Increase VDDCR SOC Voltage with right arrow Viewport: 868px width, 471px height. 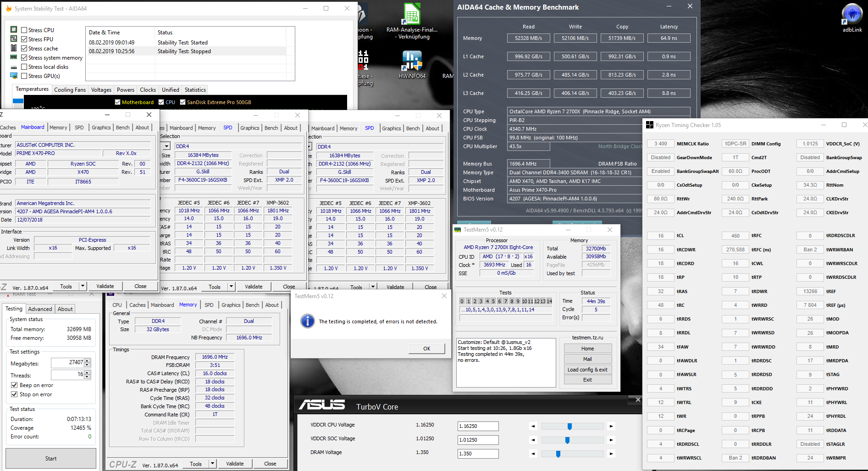(x=611, y=440)
